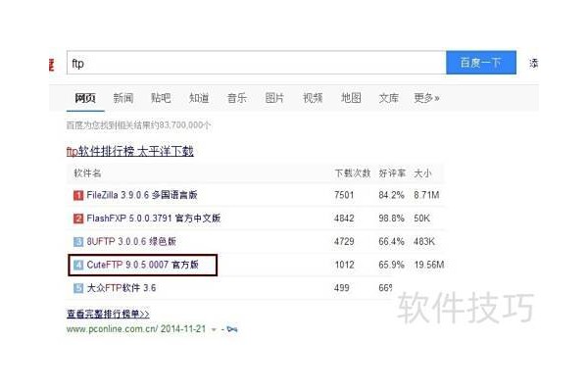The image size is (588, 392).
Task: Switch to the 图片 tab
Action: tap(274, 98)
